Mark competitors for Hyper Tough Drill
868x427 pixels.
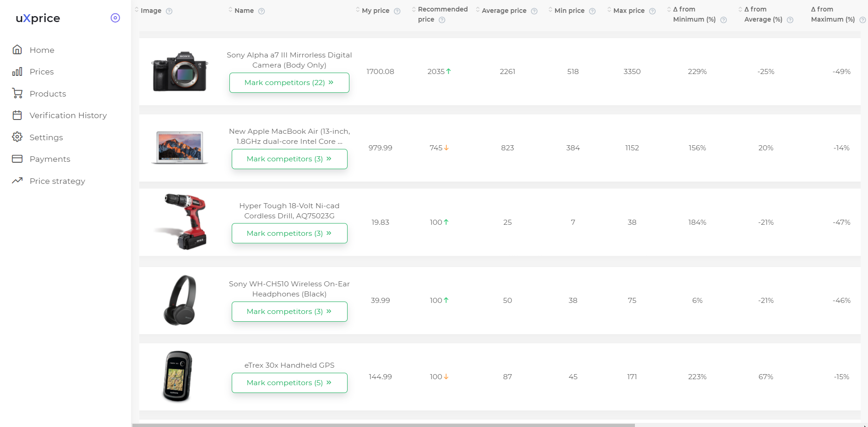pos(289,233)
